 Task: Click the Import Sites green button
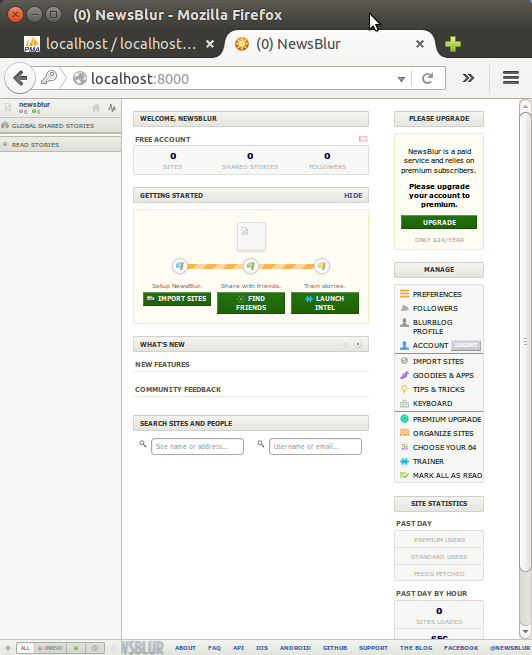pyautogui.click(x=177, y=299)
